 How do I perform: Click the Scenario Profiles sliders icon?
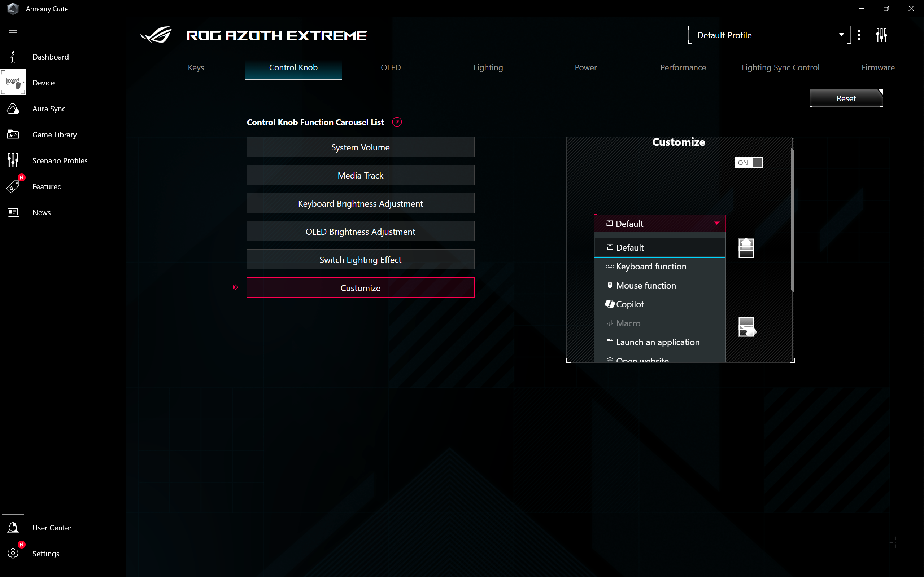point(13,160)
